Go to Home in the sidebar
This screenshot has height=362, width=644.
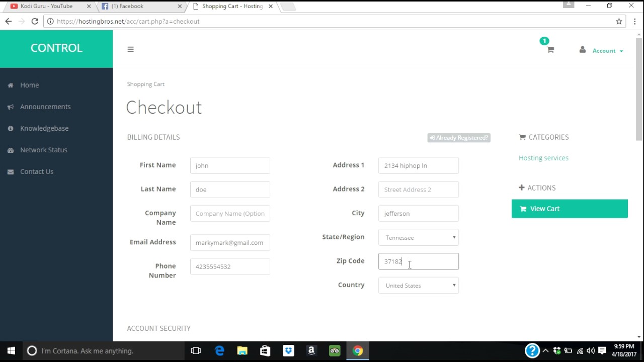point(29,85)
